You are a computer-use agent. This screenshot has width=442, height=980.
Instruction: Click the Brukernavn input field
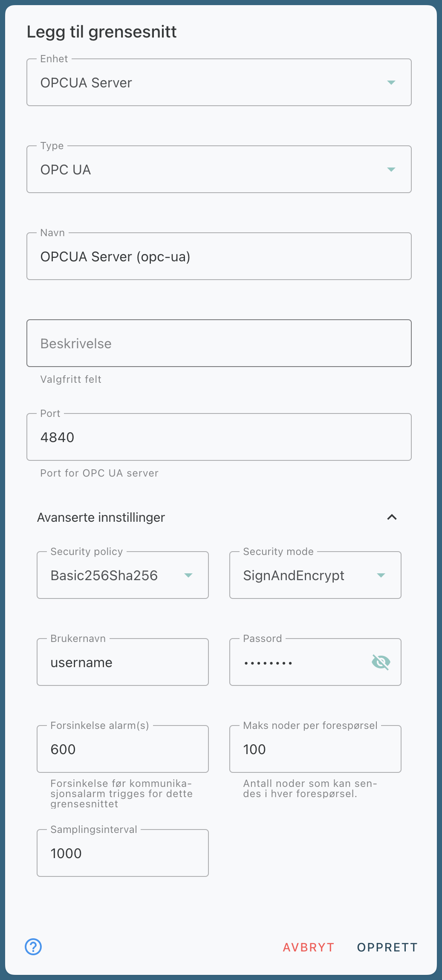point(122,662)
